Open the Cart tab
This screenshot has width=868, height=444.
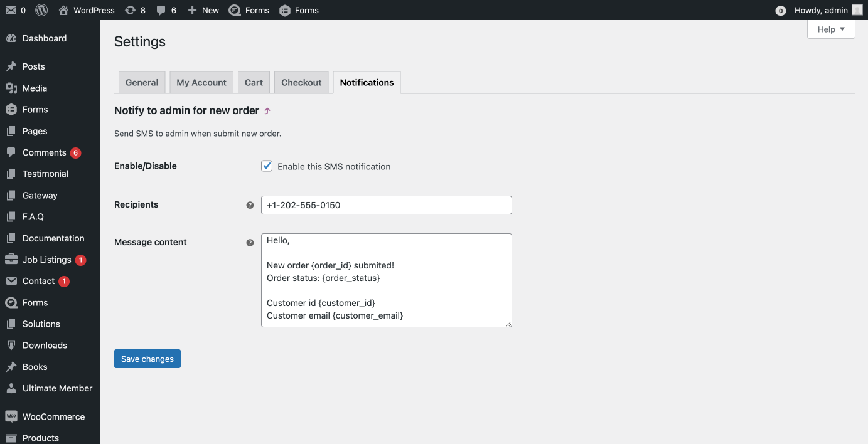point(254,82)
